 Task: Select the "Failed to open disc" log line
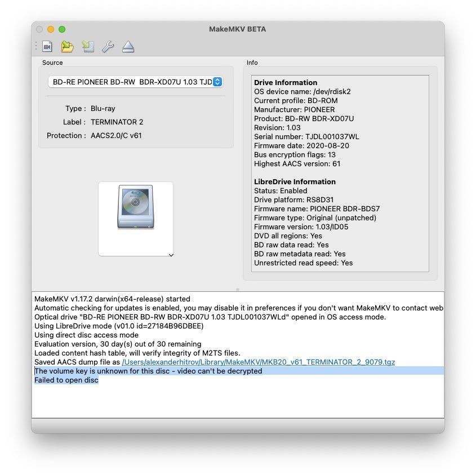(x=66, y=380)
